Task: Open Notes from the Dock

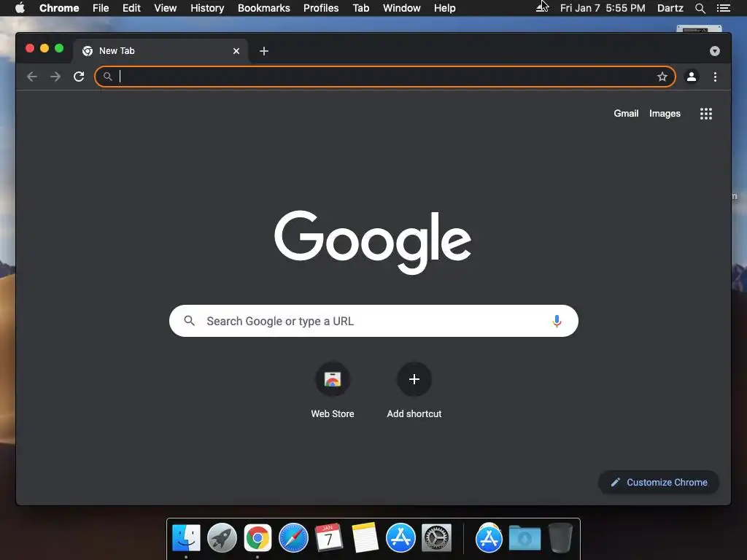Action: pyautogui.click(x=365, y=537)
